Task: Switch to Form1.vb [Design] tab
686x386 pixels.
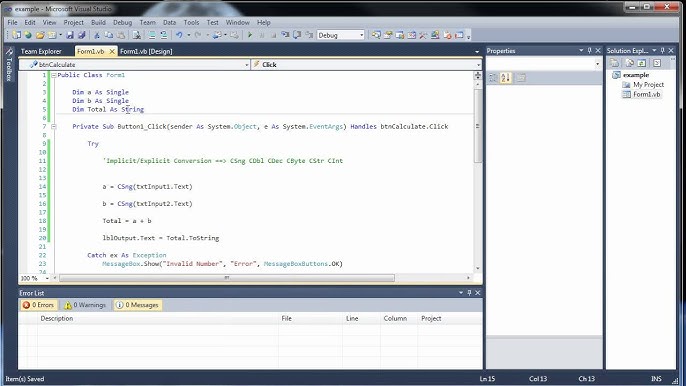Action: point(146,51)
